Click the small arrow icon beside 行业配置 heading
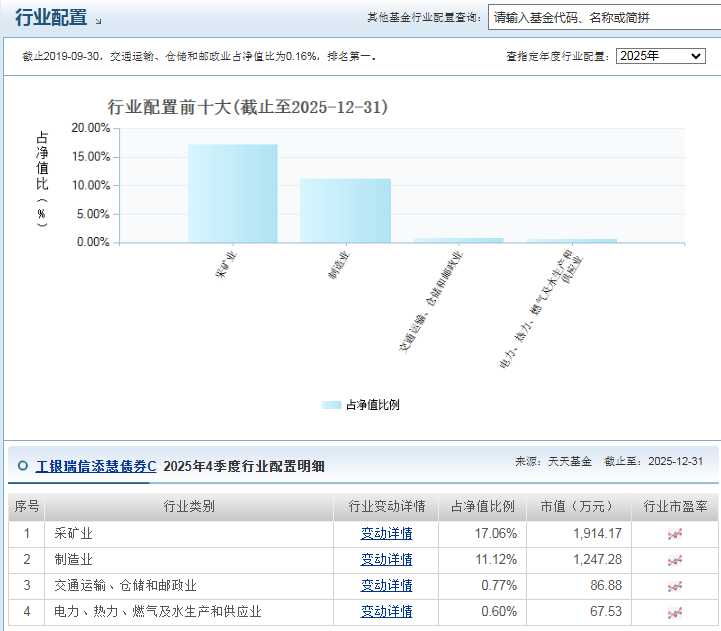The width and height of the screenshot is (721, 631). click(98, 21)
